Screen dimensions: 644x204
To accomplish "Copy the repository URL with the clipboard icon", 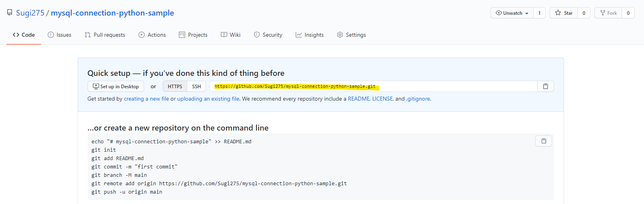I will tap(545, 86).
